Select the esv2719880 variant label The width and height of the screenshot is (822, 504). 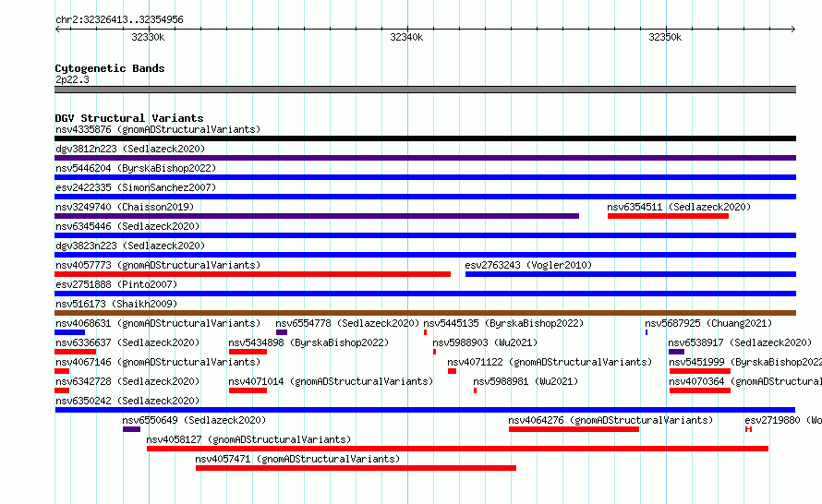(x=782, y=420)
